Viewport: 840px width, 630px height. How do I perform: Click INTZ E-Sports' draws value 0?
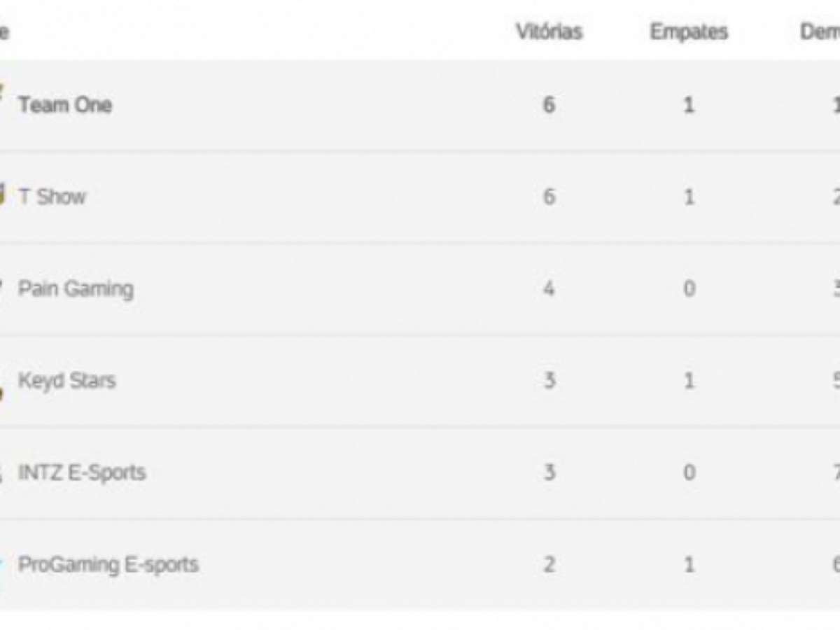(x=689, y=472)
